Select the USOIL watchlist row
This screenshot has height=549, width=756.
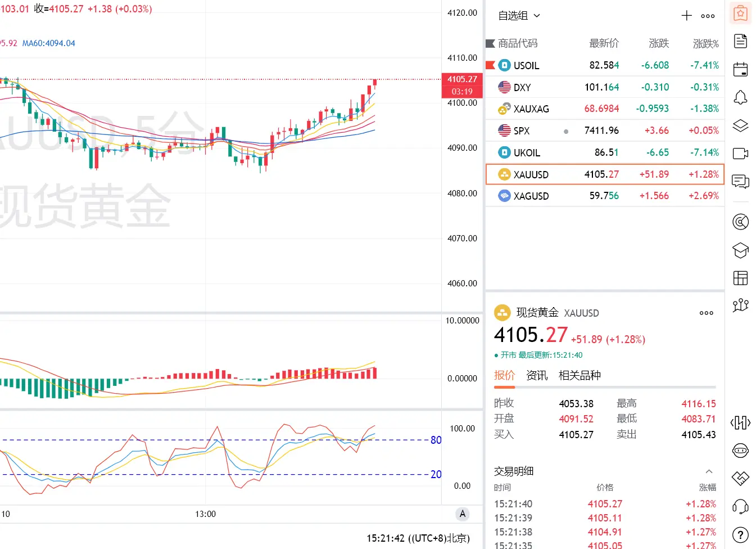605,65
